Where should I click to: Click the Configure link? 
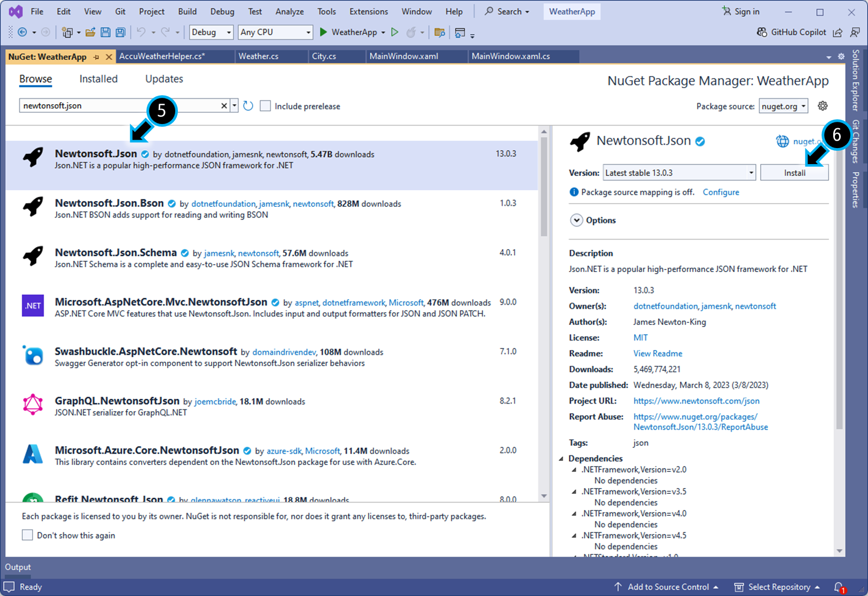click(721, 192)
